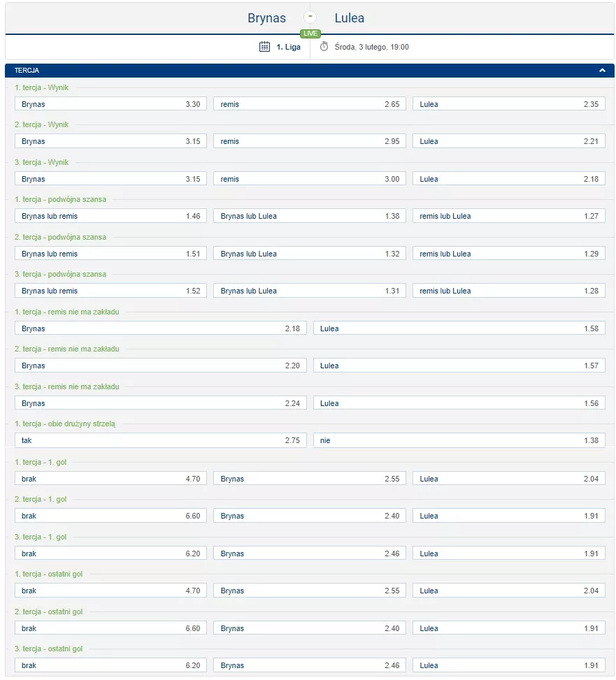Select Brynas lub Lulea at 1.32
Screen dimensions: 616x680
[310, 254]
